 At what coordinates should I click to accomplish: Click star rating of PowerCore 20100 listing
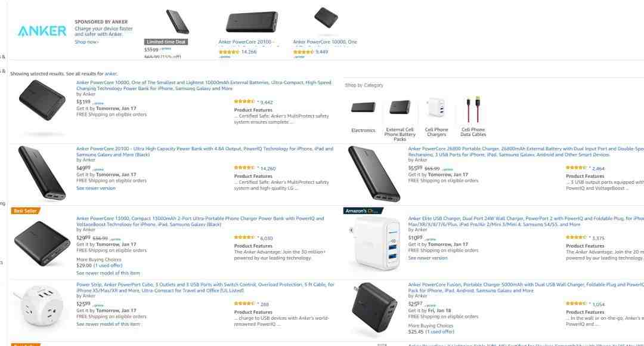(244, 168)
